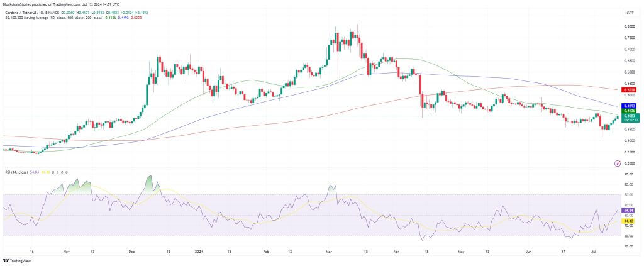644x266 pixels.
Task: Click the green 0.4136 price-axis label
Action: coord(628,111)
